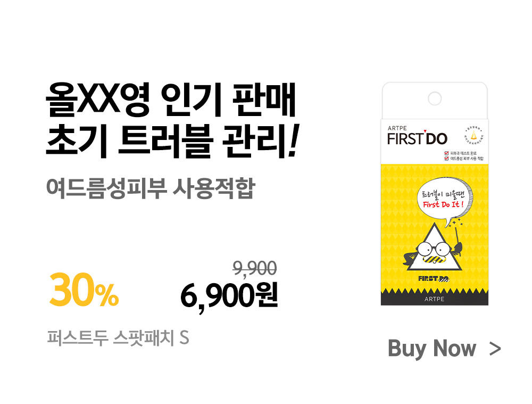Image resolution: width=532 pixels, height=404 pixels.
Task: Click the round certification seal on package
Action: point(473,136)
